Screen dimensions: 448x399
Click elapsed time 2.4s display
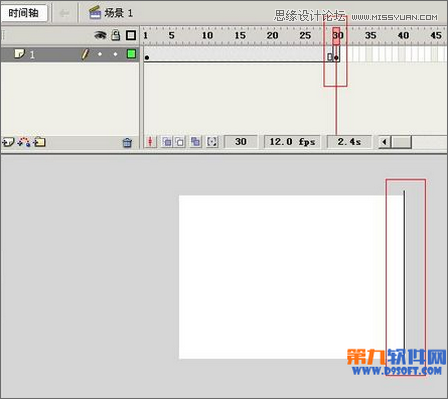(349, 142)
